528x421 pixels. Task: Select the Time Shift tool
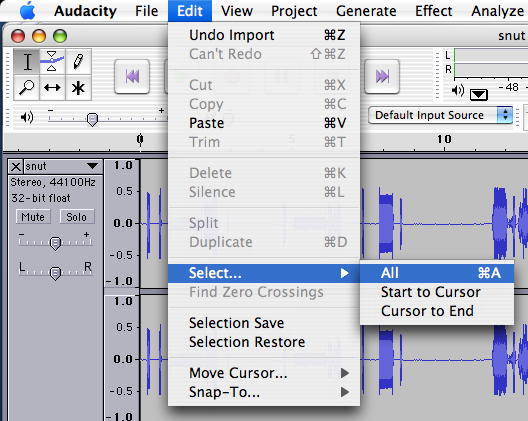[52, 88]
